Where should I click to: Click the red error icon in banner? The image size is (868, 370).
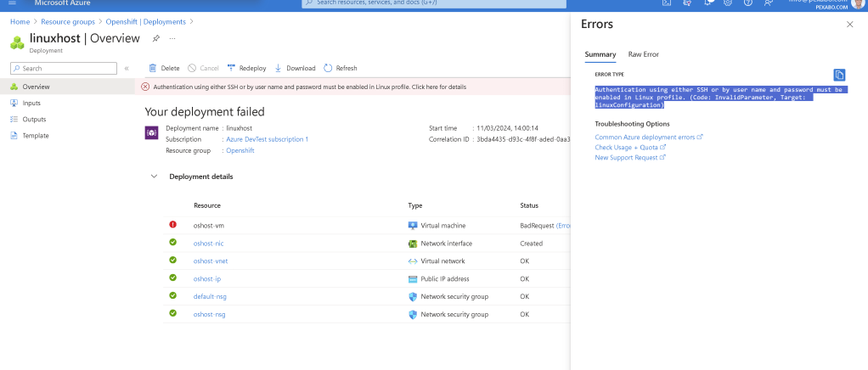click(145, 87)
